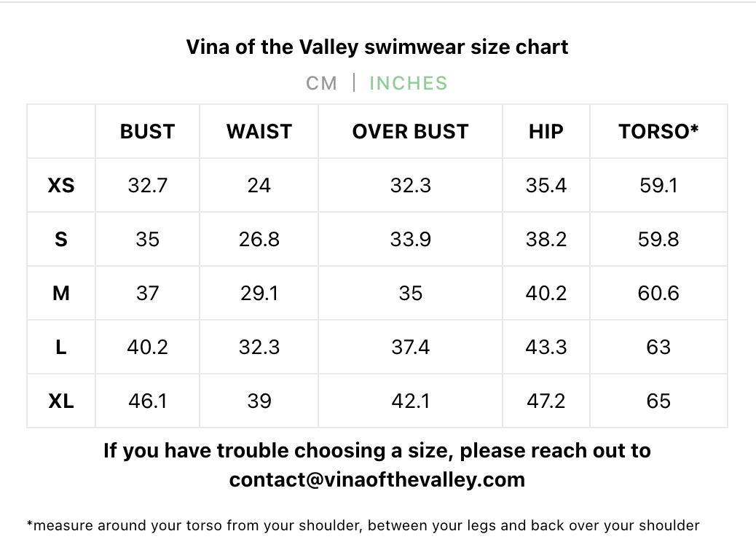Select the M size row label

(x=61, y=294)
